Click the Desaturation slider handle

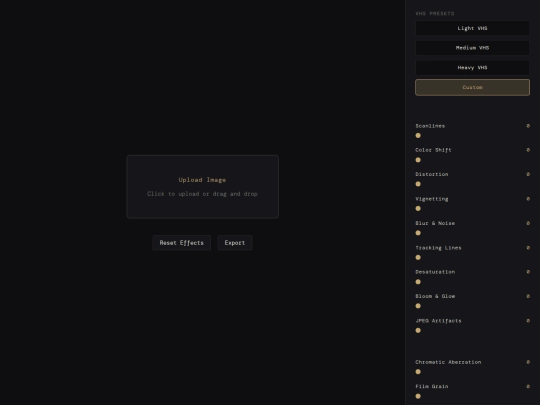coord(418,282)
